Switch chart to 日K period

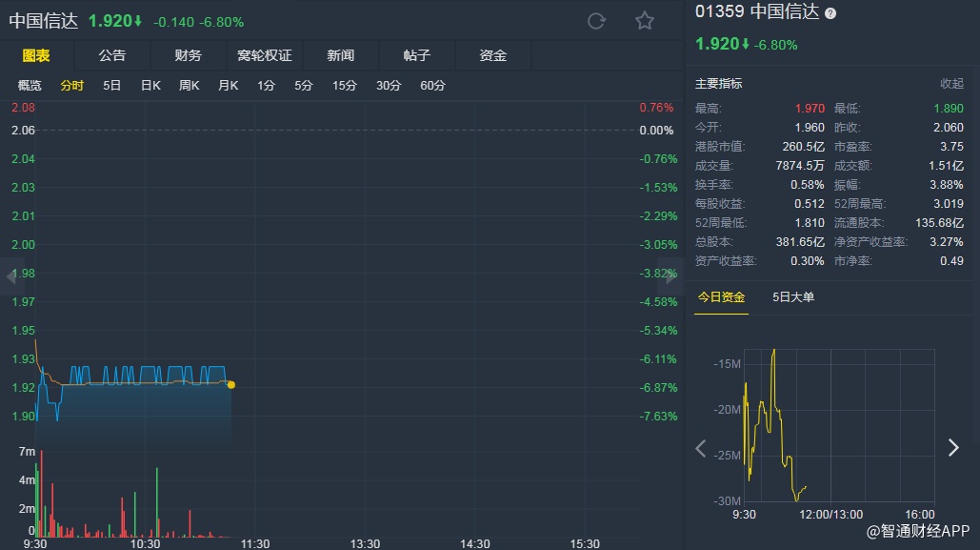coord(150,86)
